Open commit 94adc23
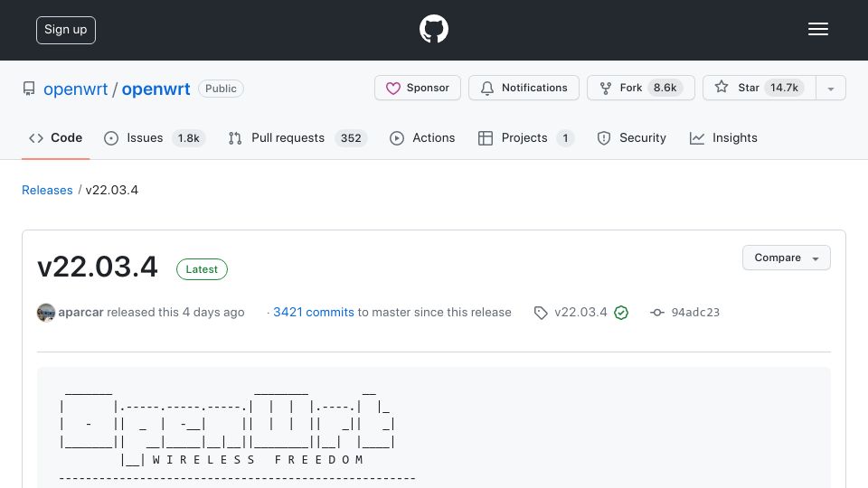Image resolution: width=868 pixels, height=488 pixels. tap(695, 313)
